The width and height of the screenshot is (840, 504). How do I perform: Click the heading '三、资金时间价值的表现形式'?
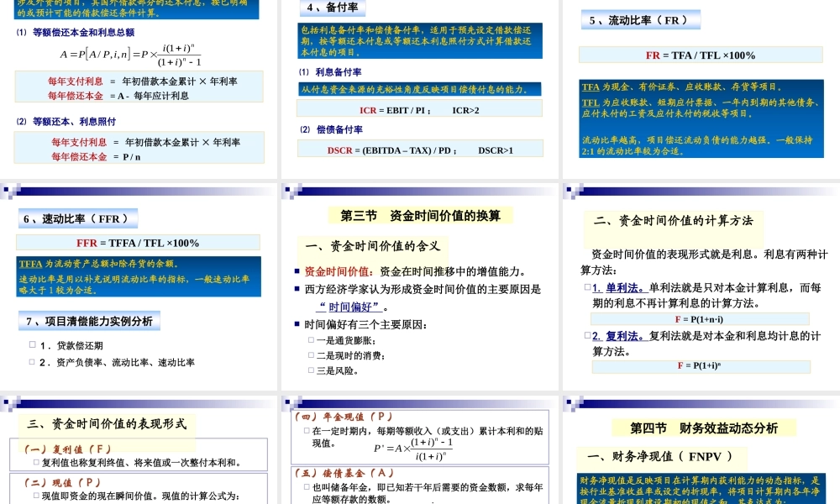[107, 423]
